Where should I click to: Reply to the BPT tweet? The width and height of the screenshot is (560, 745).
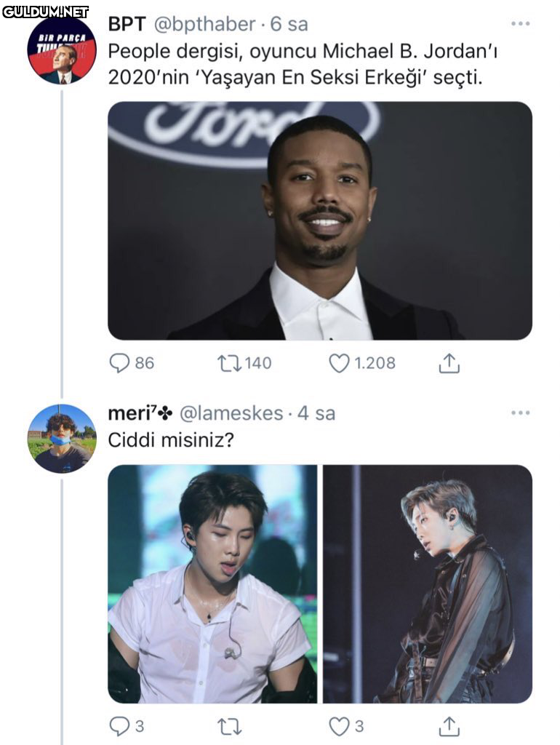119,362
